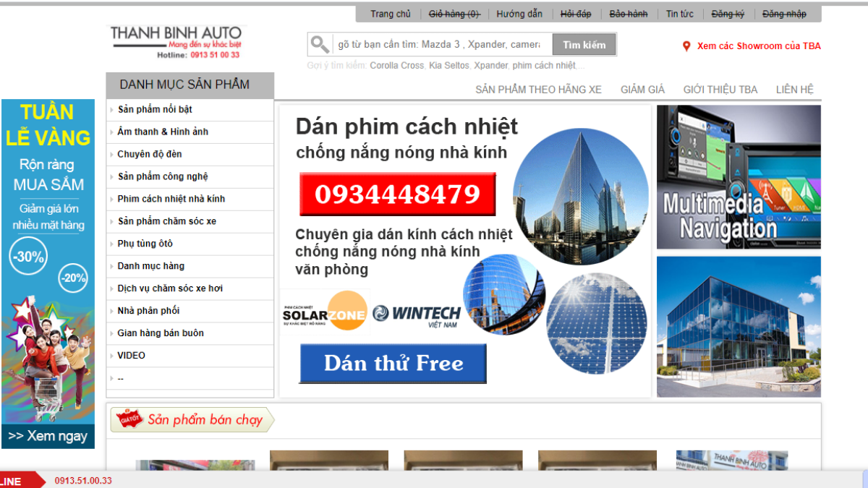Open the Thanh Binh Auto logo
The width and height of the screenshot is (868, 488).
177,42
